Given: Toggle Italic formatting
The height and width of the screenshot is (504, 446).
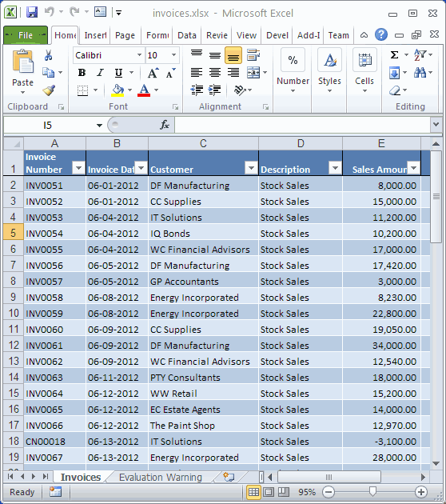Looking at the screenshot, I should click(100, 73).
